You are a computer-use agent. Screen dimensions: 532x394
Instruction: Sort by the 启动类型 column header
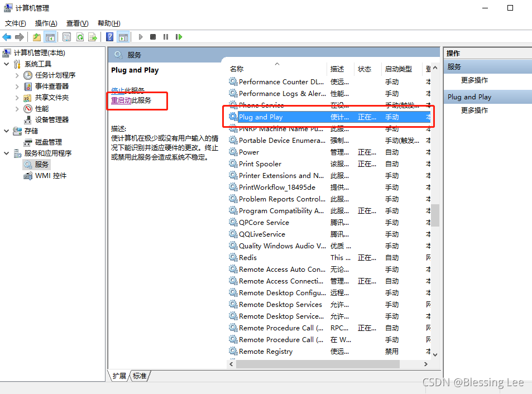(401, 69)
